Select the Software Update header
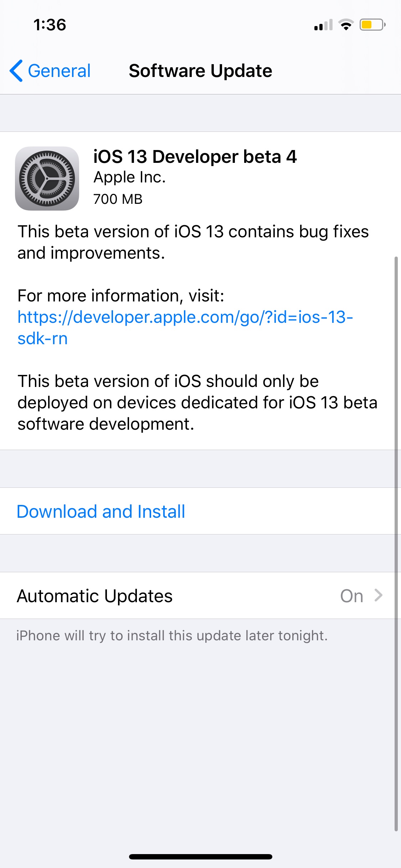This screenshot has width=401, height=868. click(200, 70)
